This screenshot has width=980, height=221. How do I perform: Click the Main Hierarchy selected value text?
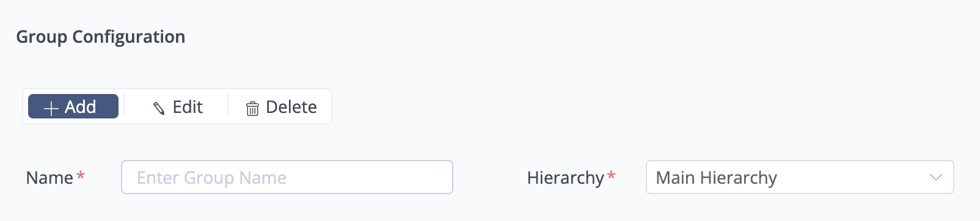(716, 178)
